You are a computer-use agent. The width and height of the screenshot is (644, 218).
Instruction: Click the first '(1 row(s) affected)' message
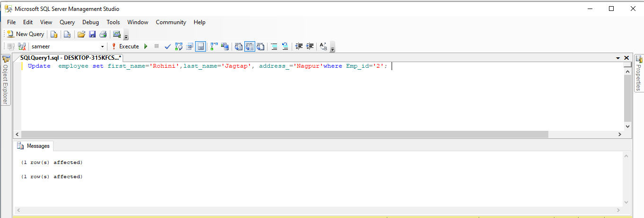point(52,163)
